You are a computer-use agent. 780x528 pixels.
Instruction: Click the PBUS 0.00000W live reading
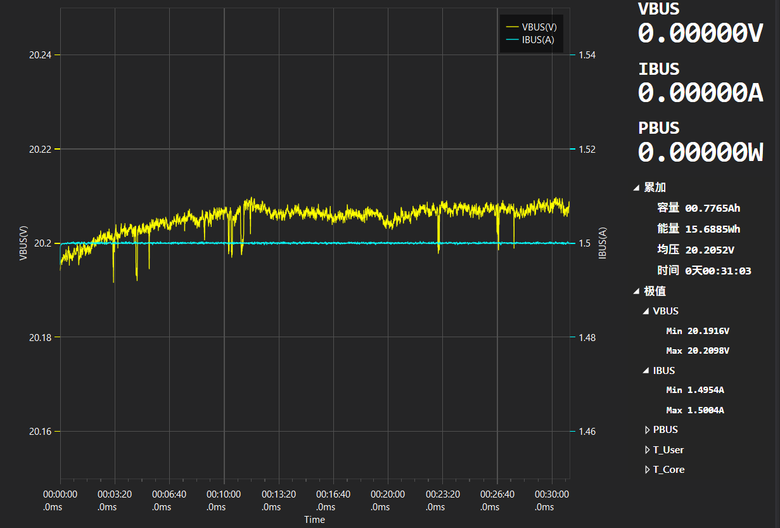tap(700, 152)
